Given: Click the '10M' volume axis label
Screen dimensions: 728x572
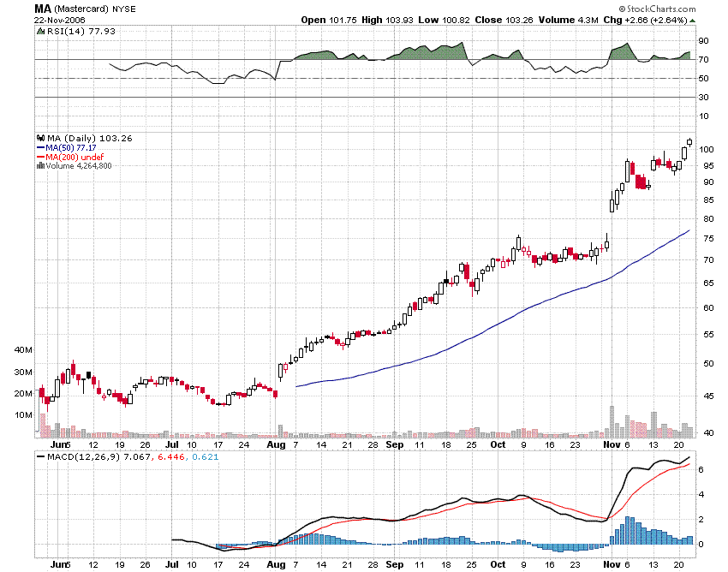Looking at the screenshot, I should 23,414.
